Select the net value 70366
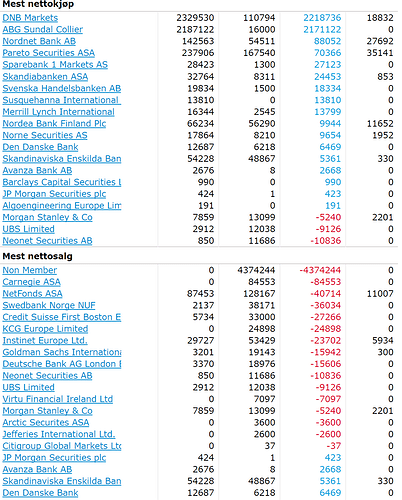402x500 pixels. 328,53
